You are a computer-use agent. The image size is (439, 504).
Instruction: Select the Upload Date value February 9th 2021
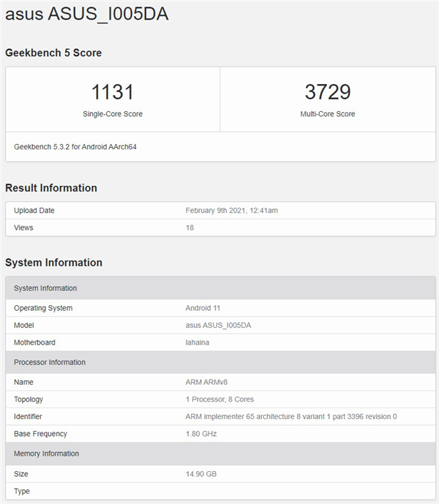[x=232, y=211]
